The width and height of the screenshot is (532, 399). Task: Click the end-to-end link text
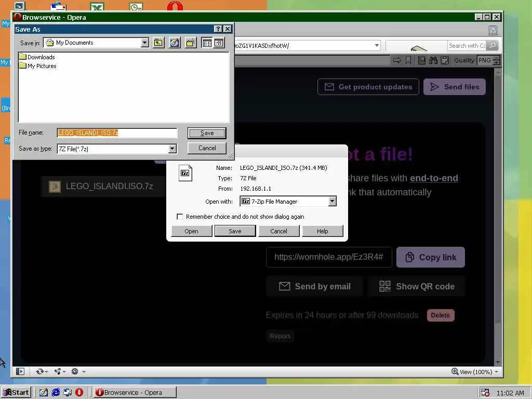click(x=434, y=178)
